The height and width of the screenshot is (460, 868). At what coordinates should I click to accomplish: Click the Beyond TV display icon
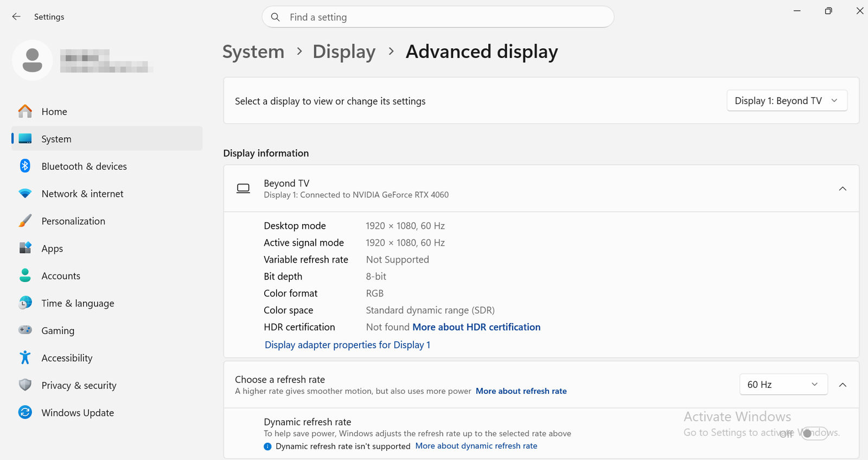244,189
